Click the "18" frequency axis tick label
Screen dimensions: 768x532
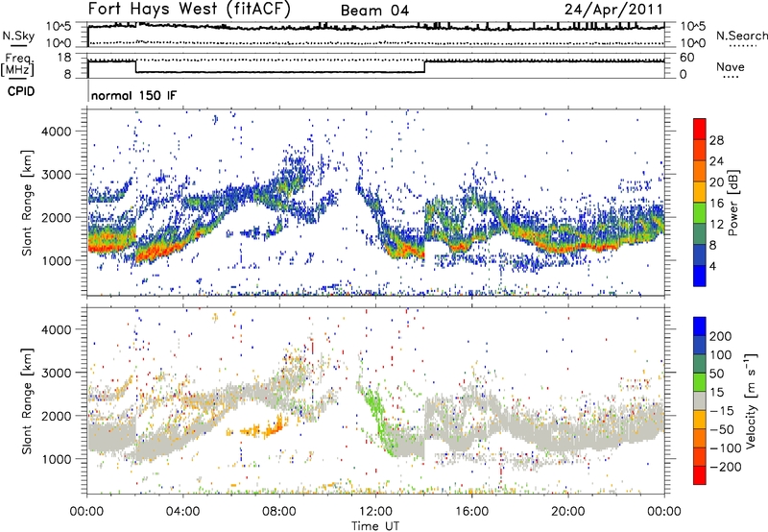point(63,58)
